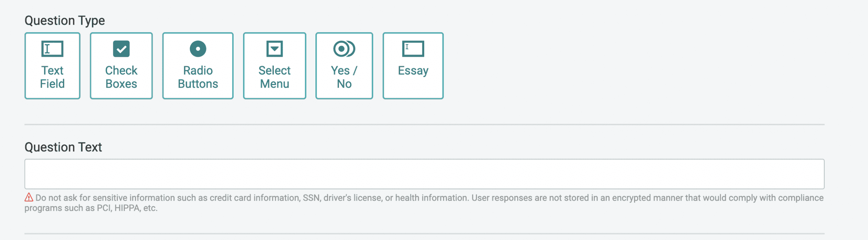Click the Question Text heading

63,147
